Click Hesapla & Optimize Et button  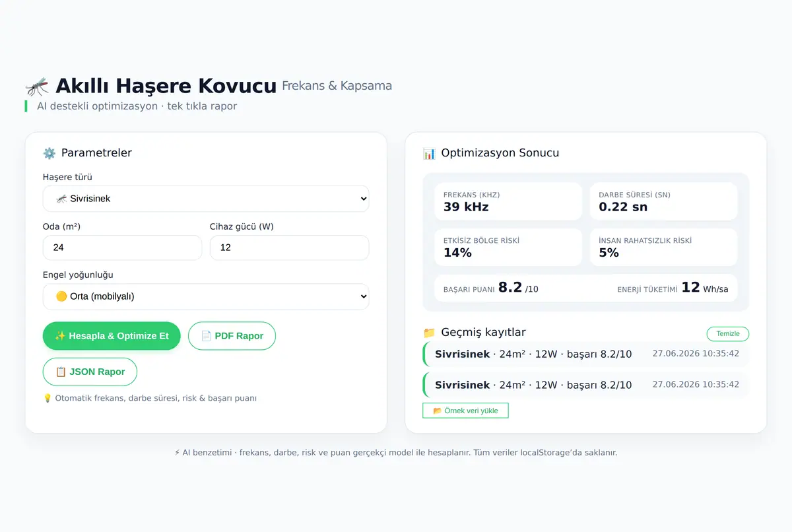pos(112,336)
